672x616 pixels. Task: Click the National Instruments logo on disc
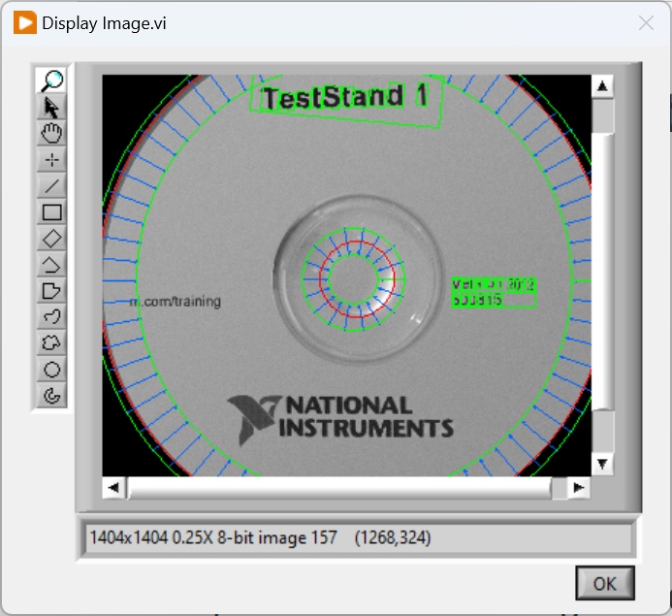point(339,419)
